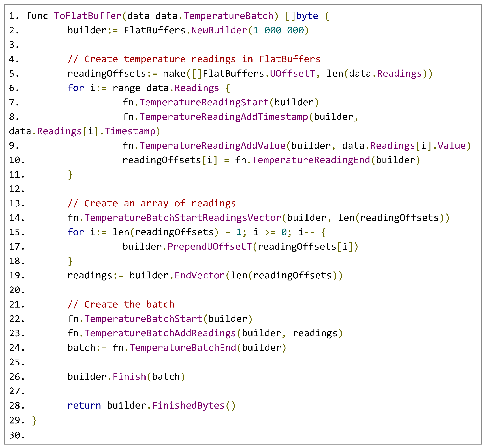This screenshot has width=485, height=448.
Task: Click the NewBuilder method call
Action: click(x=219, y=31)
